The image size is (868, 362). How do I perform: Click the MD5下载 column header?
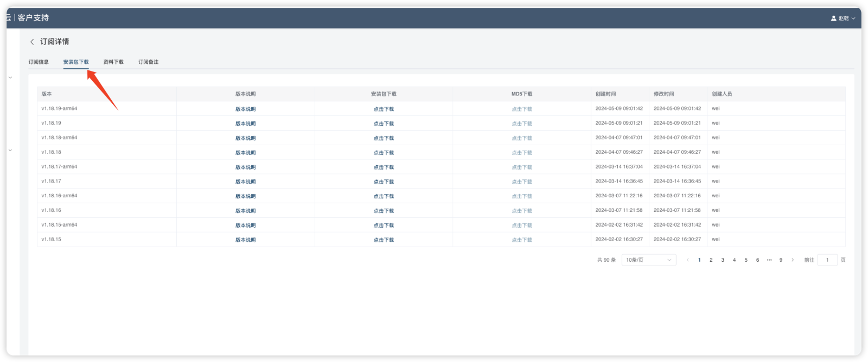[x=522, y=94]
